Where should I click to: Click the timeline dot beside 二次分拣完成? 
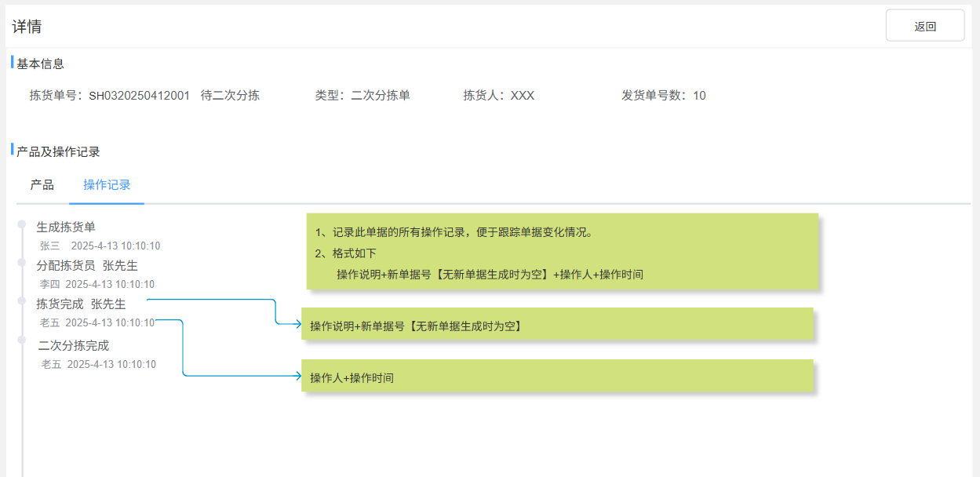coord(22,340)
